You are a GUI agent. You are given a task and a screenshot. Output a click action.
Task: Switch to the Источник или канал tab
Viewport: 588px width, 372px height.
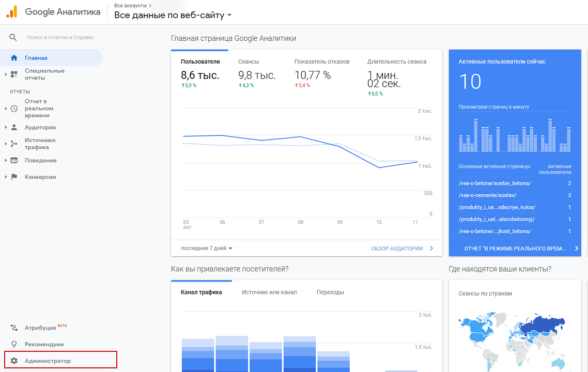tap(269, 292)
